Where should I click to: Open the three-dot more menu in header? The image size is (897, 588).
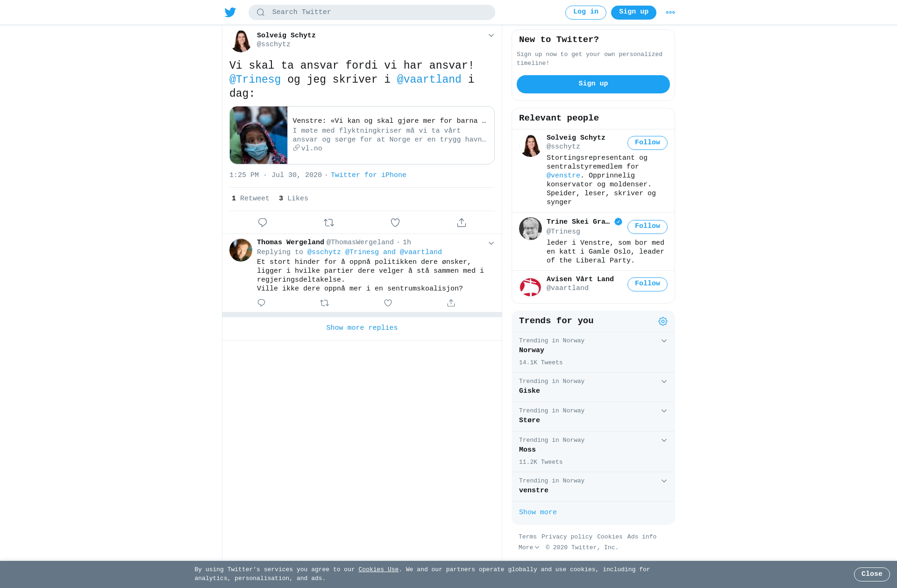tap(670, 13)
